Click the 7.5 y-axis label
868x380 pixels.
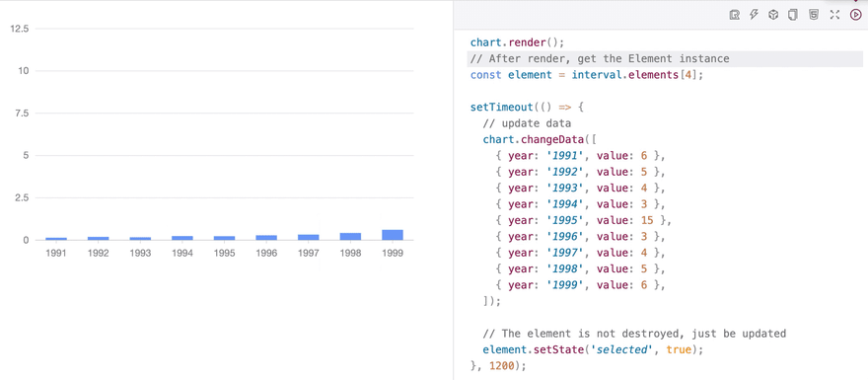[22, 113]
